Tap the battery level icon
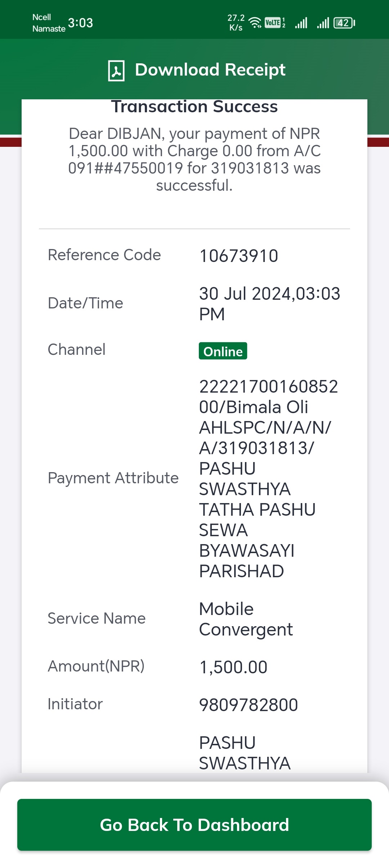The image size is (389, 868). coord(344,23)
